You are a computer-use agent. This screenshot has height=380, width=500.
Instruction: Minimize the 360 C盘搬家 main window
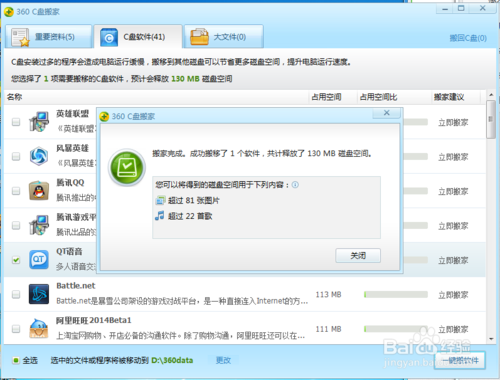(445, 9)
